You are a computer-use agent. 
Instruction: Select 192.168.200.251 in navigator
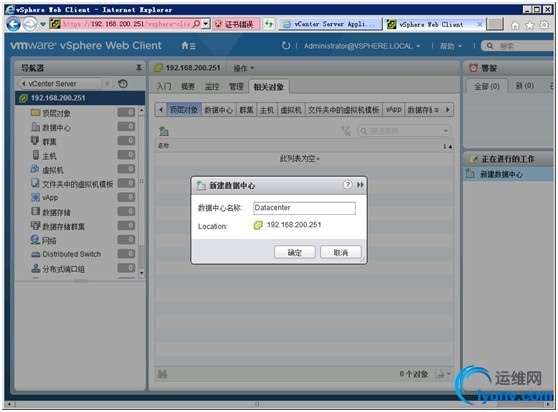(x=80, y=98)
